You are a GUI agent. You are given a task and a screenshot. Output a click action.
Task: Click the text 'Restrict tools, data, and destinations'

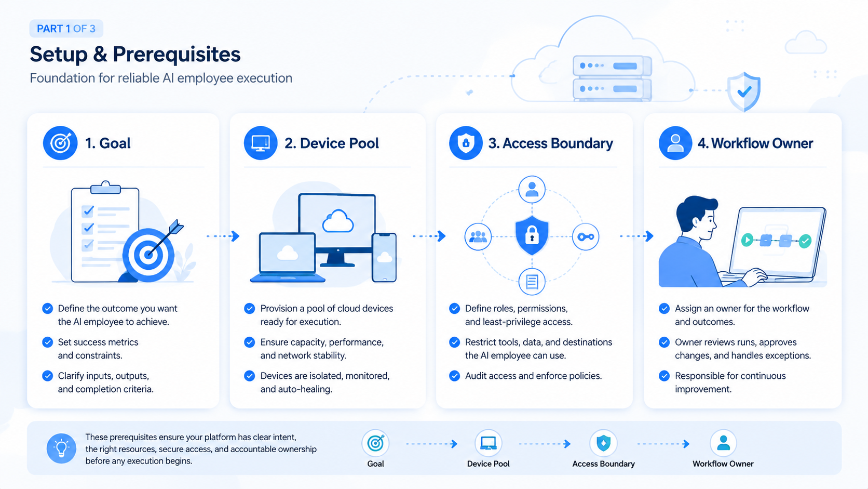(x=539, y=342)
